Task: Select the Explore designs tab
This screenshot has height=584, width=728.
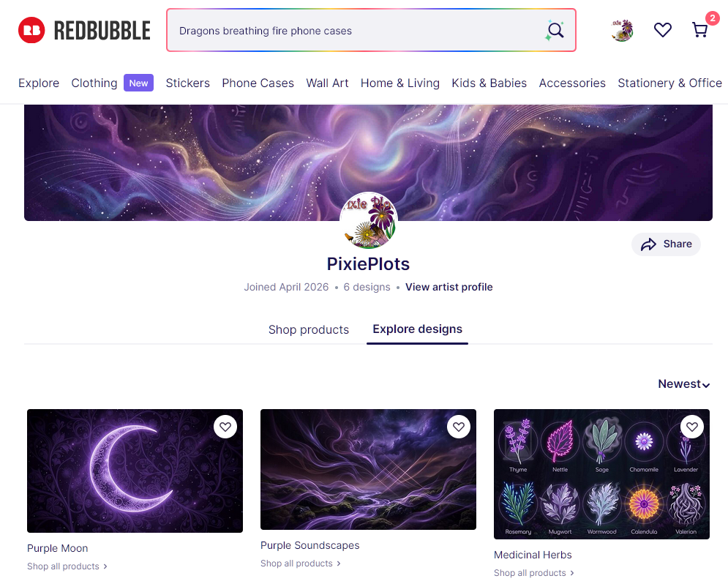Action: 417,329
